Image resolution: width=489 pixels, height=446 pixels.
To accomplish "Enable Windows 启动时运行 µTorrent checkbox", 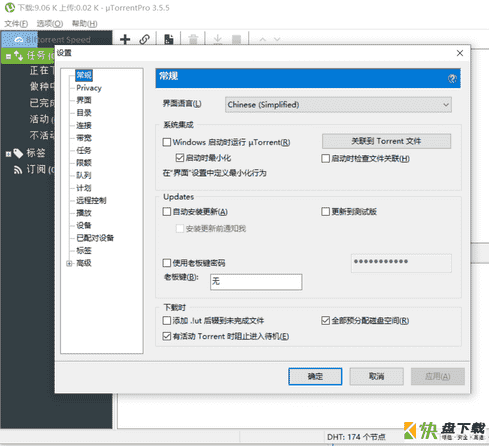I will 167,142.
